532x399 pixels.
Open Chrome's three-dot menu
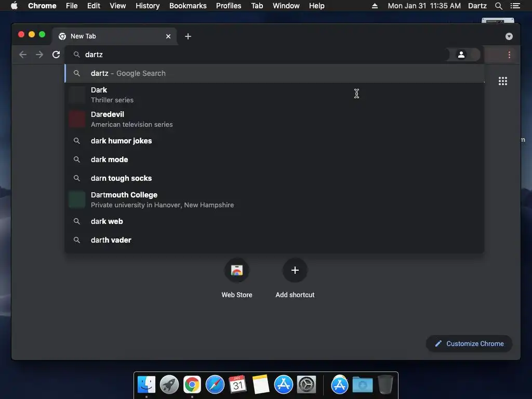tap(509, 55)
